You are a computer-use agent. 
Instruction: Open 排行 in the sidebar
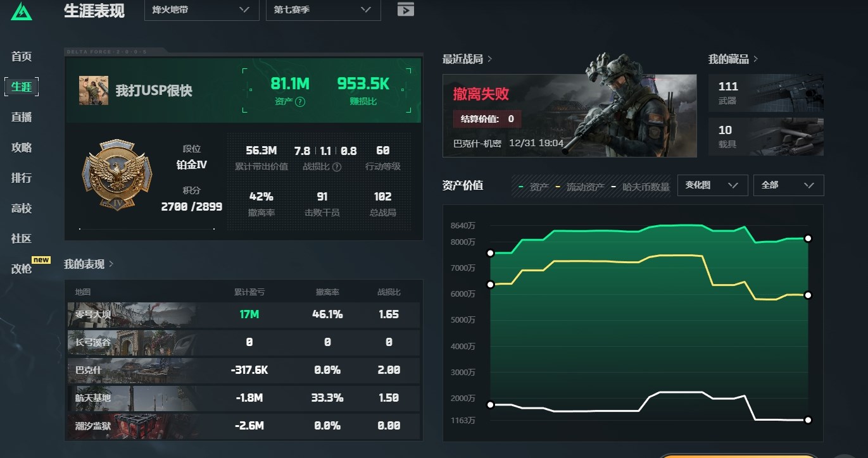coord(22,178)
